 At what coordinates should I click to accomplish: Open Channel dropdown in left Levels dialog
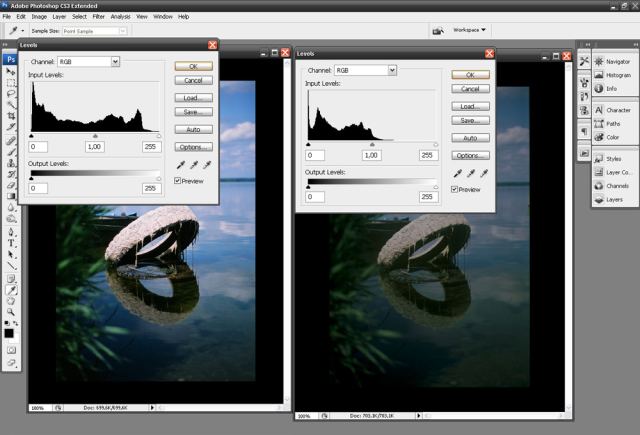coord(115,62)
